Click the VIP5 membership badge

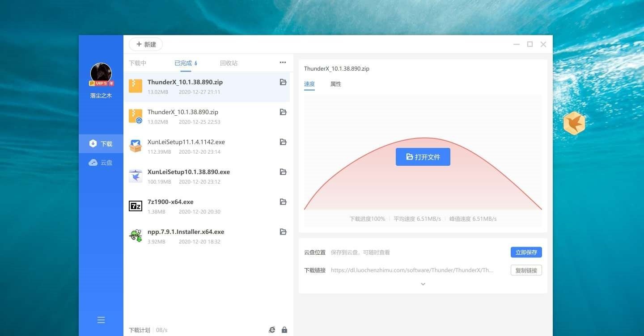[x=101, y=84]
